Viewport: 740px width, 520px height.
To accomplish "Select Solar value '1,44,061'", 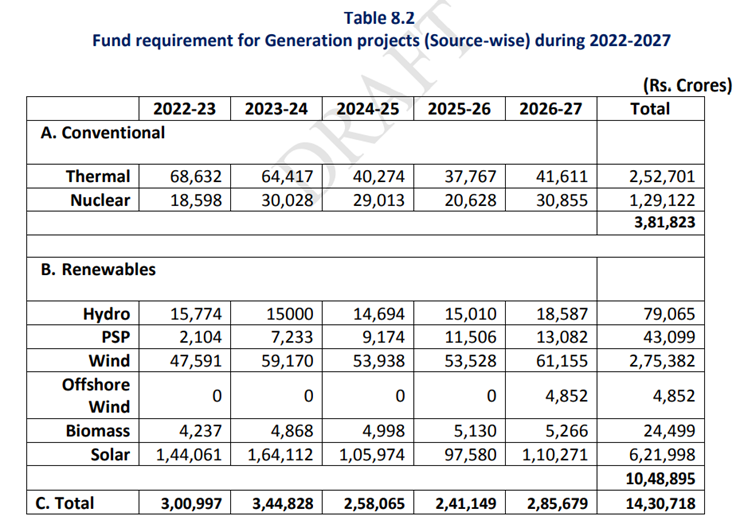I will 189,455.
